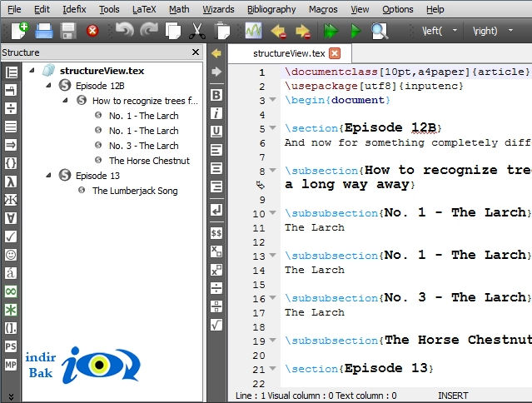Viewport: 532px width, 403px height.
Task: Align text left with the left-align icon
Action: pos(216,150)
